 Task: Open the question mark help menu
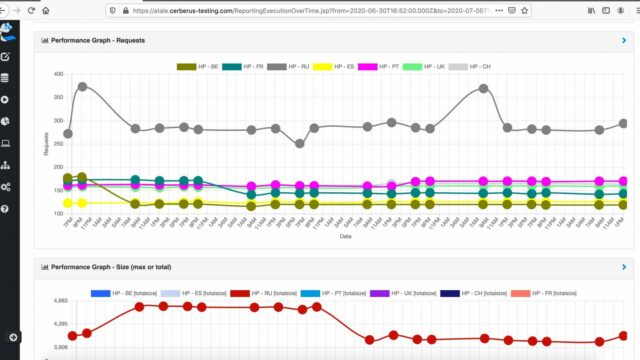[x=5, y=209]
